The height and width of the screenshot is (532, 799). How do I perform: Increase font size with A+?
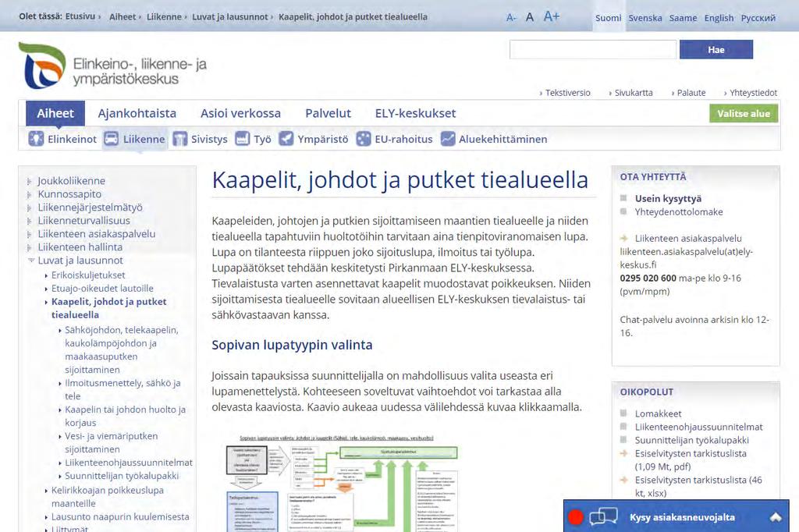(x=552, y=16)
